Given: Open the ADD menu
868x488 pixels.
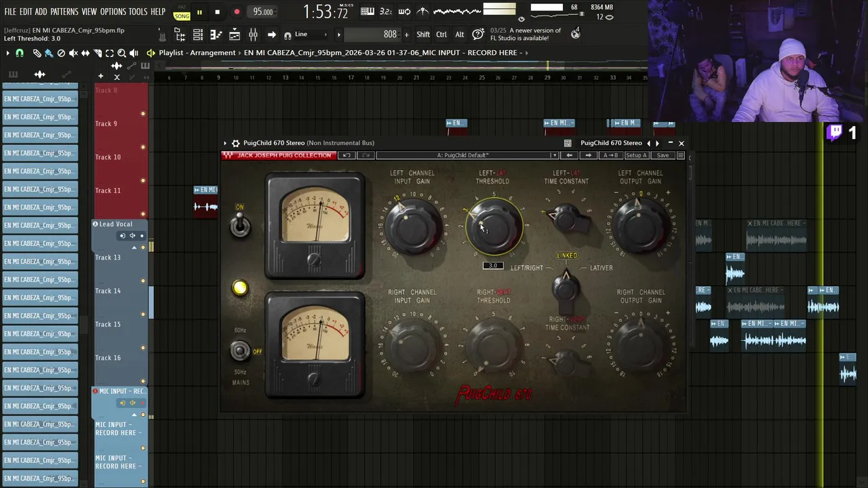Looking at the screenshot, I should (x=41, y=12).
